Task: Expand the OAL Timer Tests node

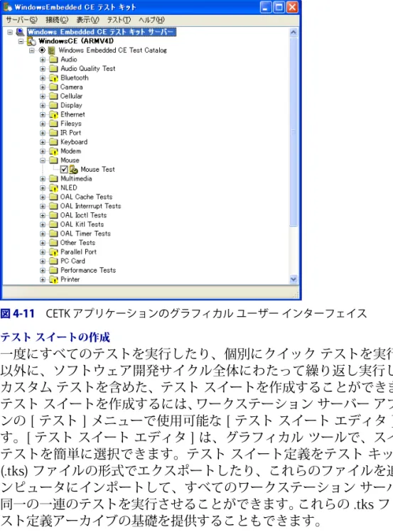Action: point(43,234)
